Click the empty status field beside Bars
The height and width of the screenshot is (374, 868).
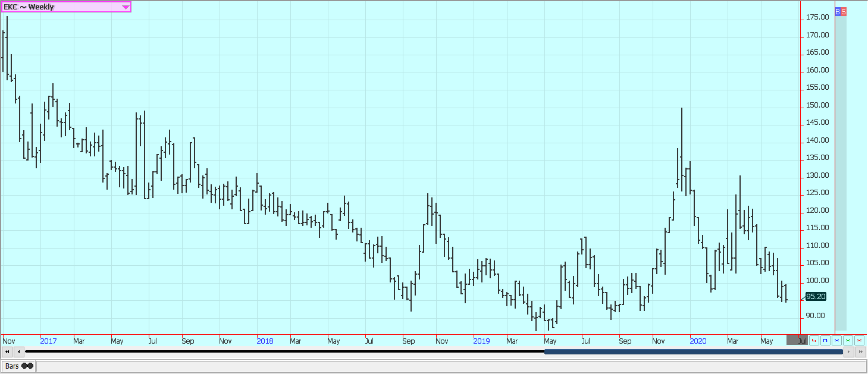coord(451,366)
